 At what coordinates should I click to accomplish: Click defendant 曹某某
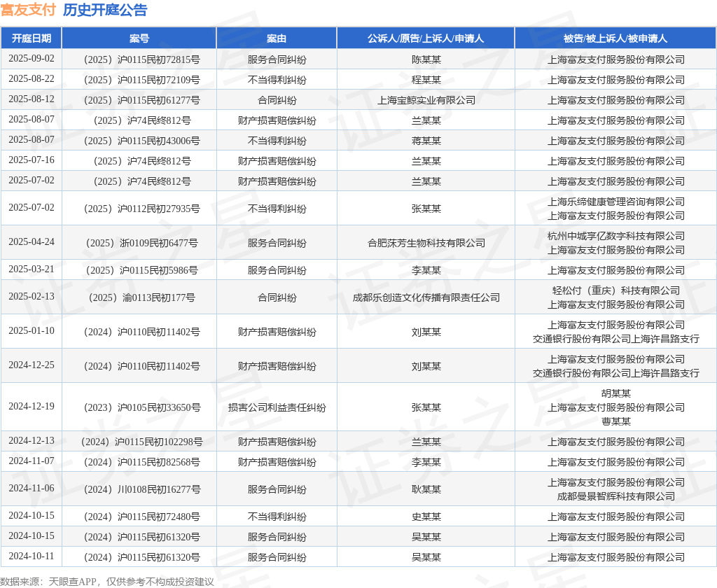pos(616,421)
